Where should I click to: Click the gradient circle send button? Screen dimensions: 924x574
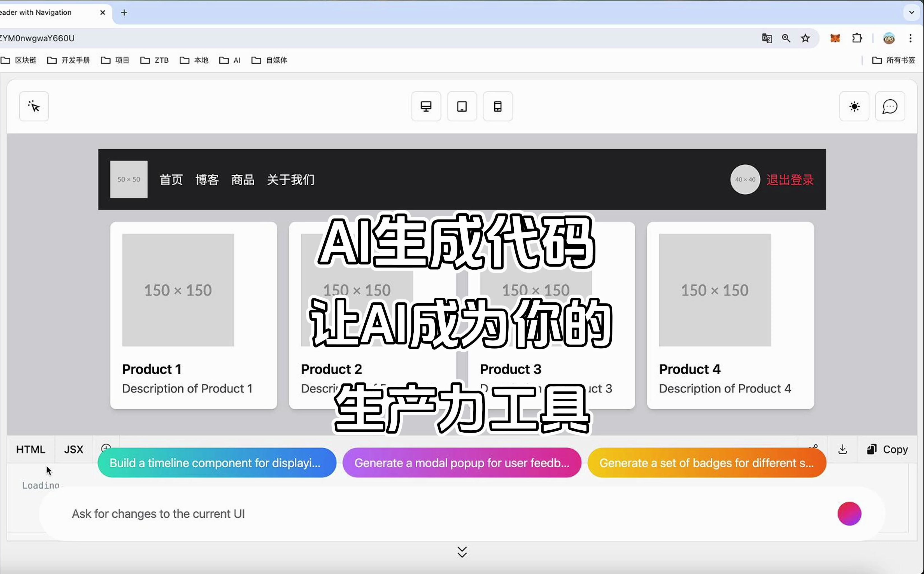(x=849, y=513)
